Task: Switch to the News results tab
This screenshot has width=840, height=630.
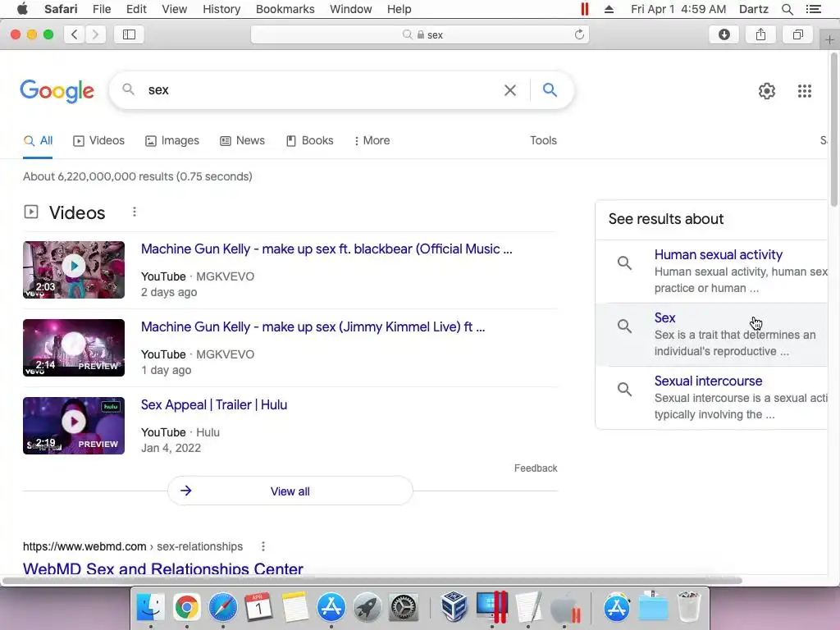Action: click(x=242, y=140)
